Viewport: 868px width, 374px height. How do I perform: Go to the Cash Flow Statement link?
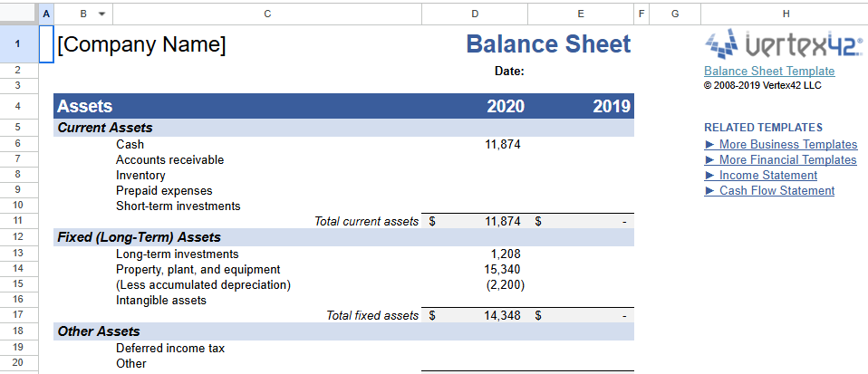pyautogui.click(x=776, y=190)
